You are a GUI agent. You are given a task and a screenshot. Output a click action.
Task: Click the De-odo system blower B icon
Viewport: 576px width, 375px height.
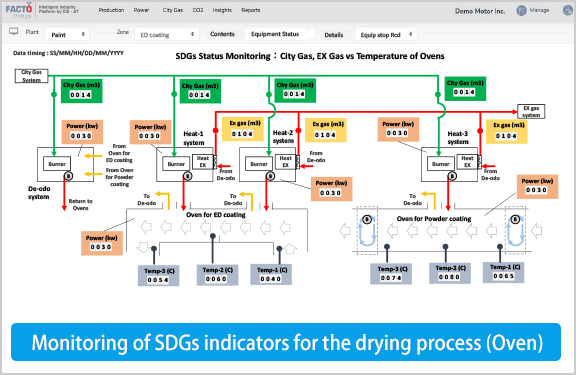(x=68, y=176)
